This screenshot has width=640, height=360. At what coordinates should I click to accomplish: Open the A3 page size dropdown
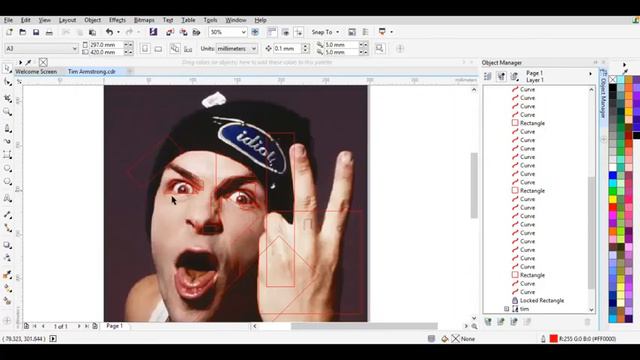coord(75,49)
